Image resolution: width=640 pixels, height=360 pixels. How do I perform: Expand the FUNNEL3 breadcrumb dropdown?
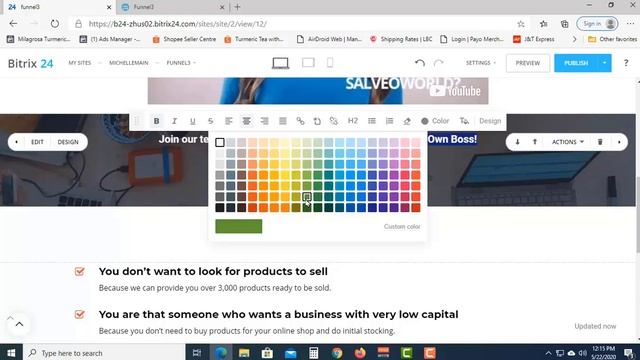click(x=181, y=63)
